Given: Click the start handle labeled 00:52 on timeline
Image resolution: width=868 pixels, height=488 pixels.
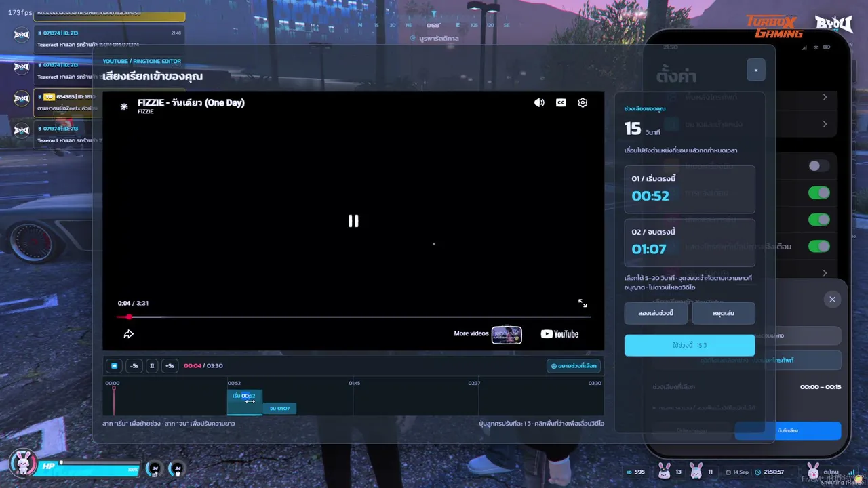Looking at the screenshot, I should click(x=244, y=396).
